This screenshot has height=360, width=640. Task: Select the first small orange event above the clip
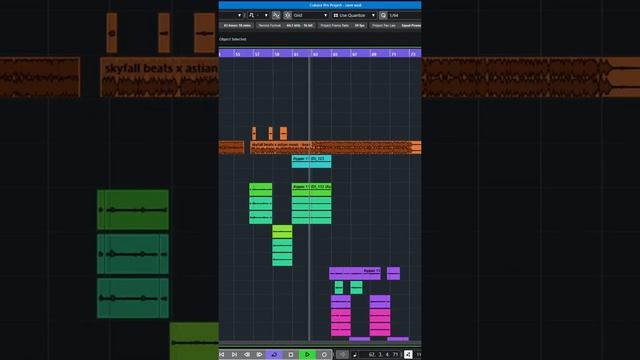coord(254,133)
